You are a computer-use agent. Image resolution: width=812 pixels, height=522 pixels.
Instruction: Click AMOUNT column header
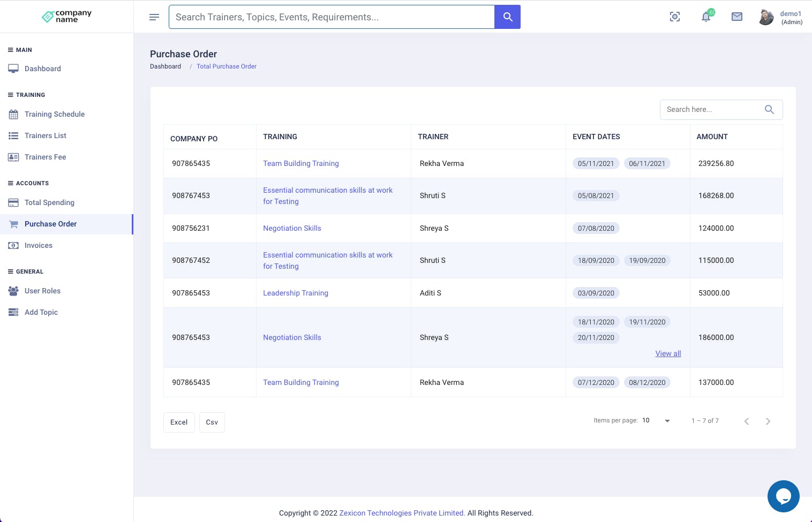[x=712, y=137]
